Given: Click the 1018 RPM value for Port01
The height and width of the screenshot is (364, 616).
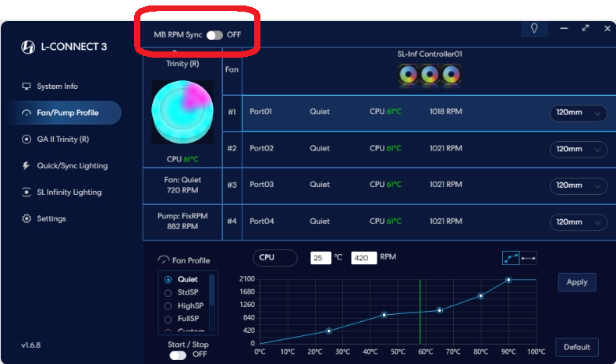Looking at the screenshot, I should click(445, 112).
